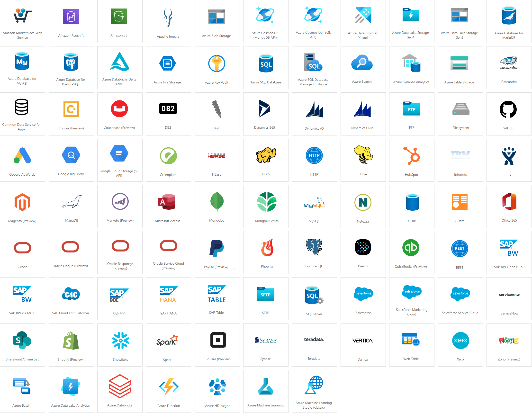
Task: Click the SQL server database icon
Action: click(314, 295)
